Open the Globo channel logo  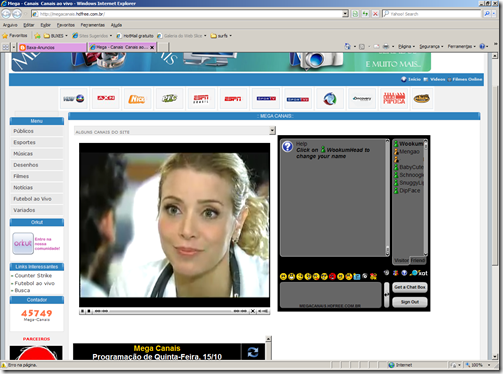74,99
